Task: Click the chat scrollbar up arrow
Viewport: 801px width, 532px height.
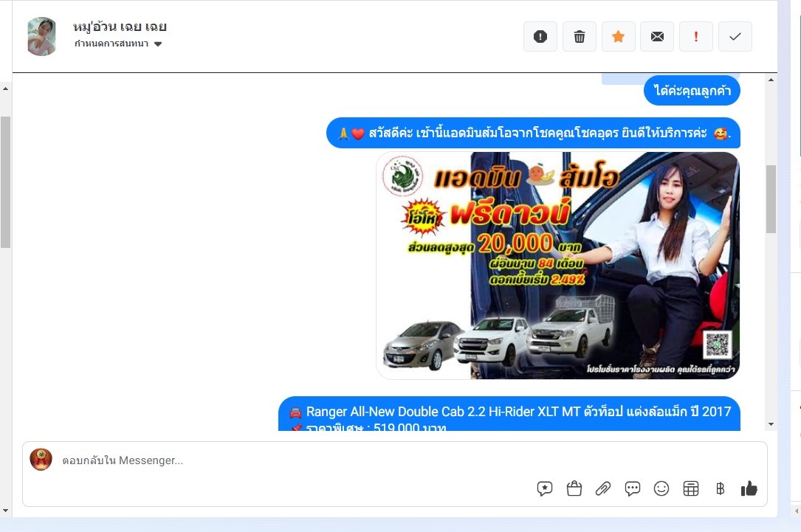Action: pos(771,80)
